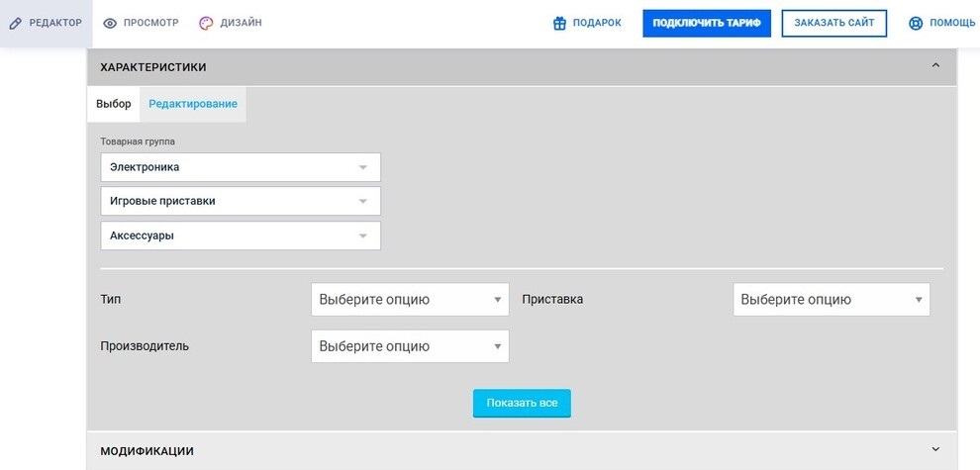Image resolution: width=980 pixels, height=470 pixels.
Task: Collapse the Характеристики section chevron
Action: pyautogui.click(x=935, y=65)
